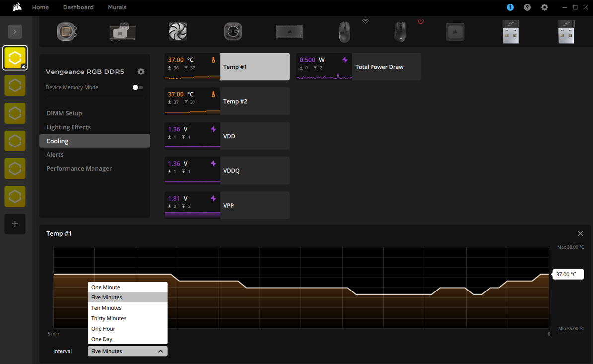This screenshot has height=364, width=593.
Task: Select the VPP voltage tile
Action: 227,205
